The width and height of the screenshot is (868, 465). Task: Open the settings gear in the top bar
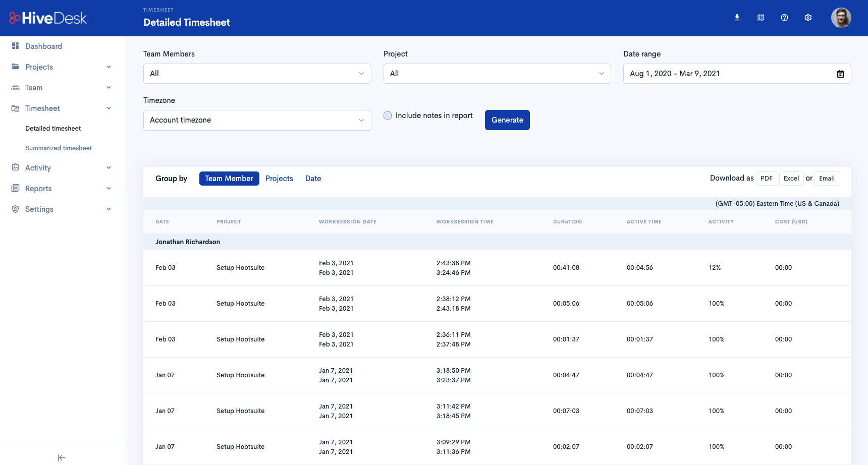pyautogui.click(x=808, y=17)
